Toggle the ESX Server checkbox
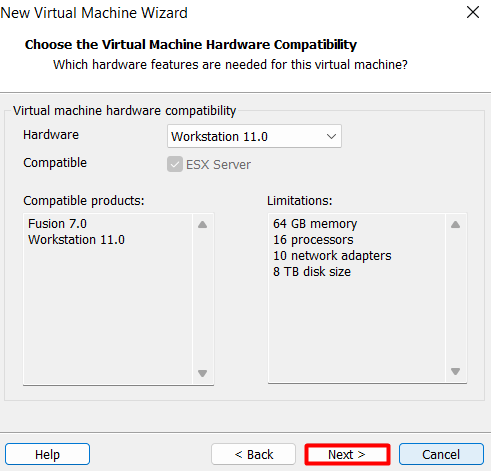 point(175,164)
